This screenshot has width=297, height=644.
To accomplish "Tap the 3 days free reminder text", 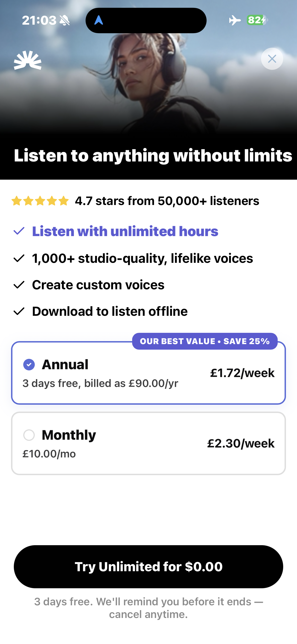I will 148,608.
